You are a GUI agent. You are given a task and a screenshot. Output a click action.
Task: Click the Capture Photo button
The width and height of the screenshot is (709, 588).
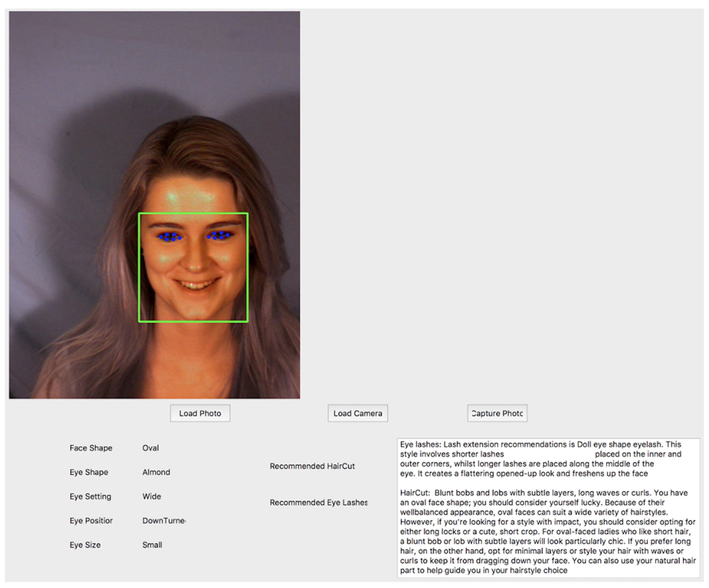tap(497, 413)
